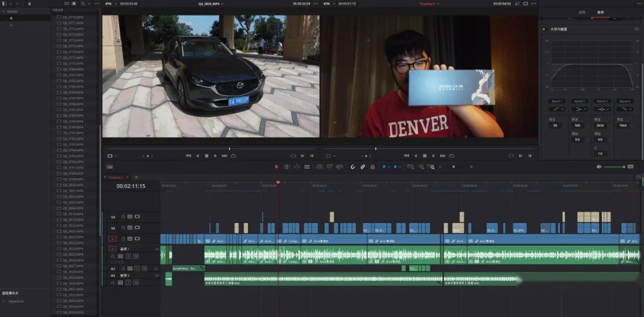Toggle the magnet Snapping icon
Viewport: 644px width, 317px height.
point(352,167)
